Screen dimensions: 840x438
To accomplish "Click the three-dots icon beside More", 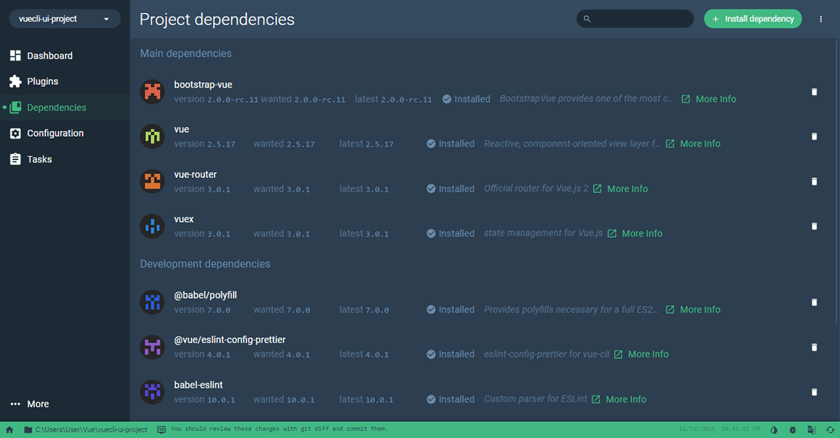I will (x=16, y=404).
